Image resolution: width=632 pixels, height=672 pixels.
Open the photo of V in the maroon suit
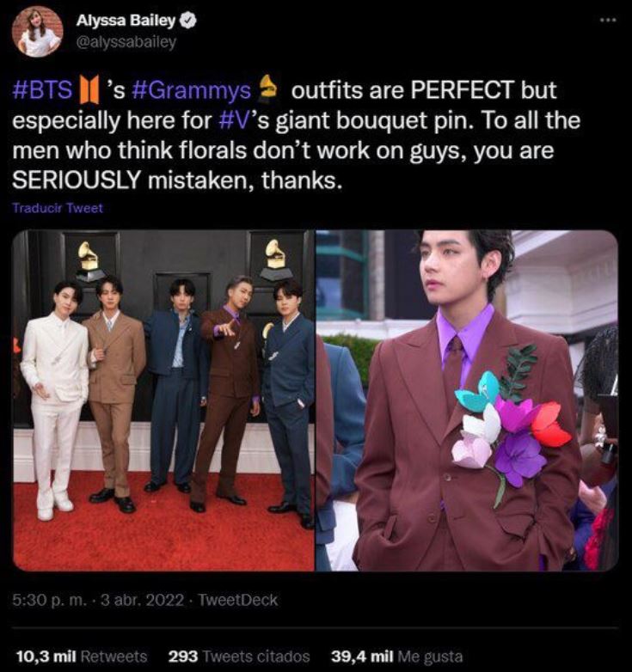467,400
